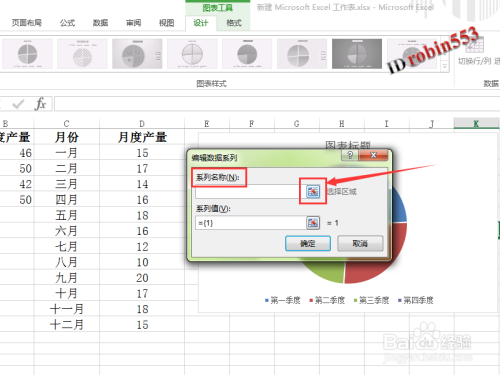This screenshot has height=375, width=500.
Task: Click the 第三季度 legend entry
Action: (x=371, y=300)
